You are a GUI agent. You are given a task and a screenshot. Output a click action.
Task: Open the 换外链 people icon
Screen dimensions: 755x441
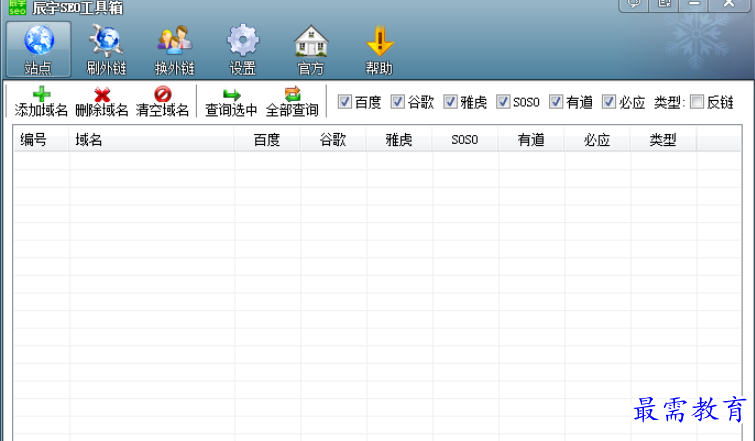coord(174,50)
